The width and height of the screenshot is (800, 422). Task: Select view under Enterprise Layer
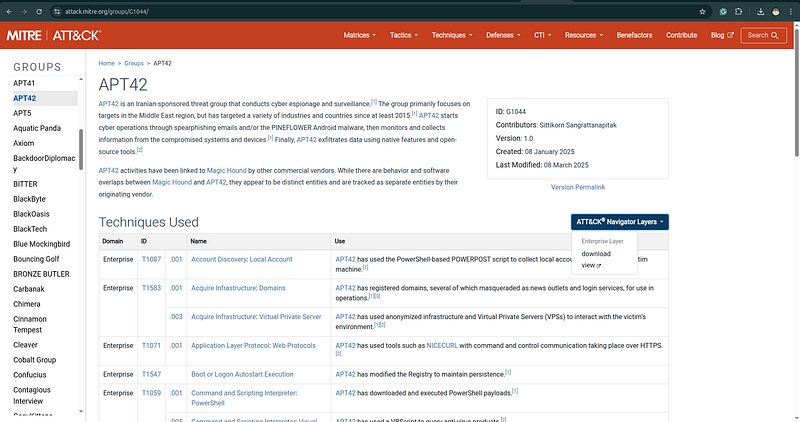(x=591, y=265)
